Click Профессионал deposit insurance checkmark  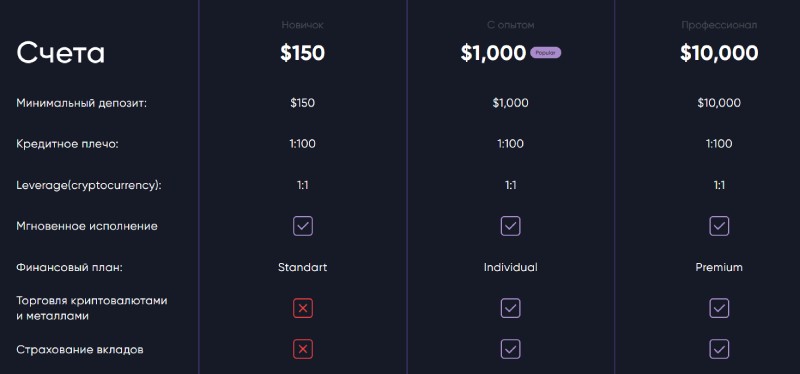click(719, 350)
